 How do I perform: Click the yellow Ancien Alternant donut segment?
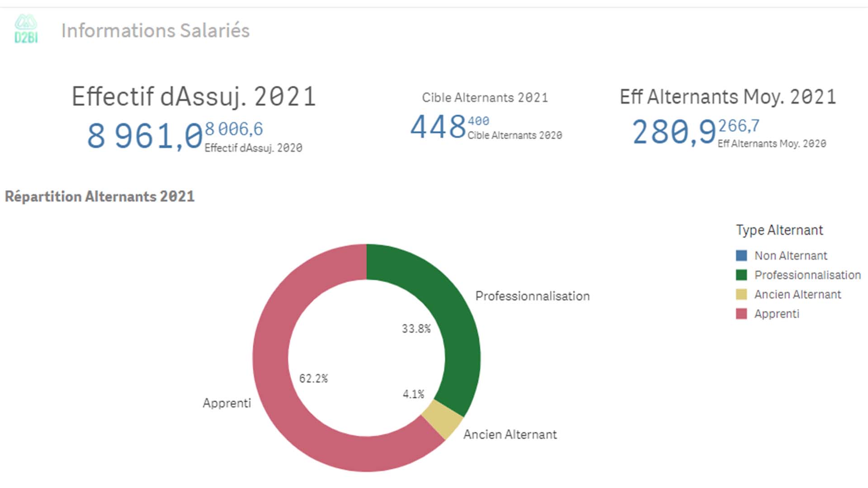[442, 420]
